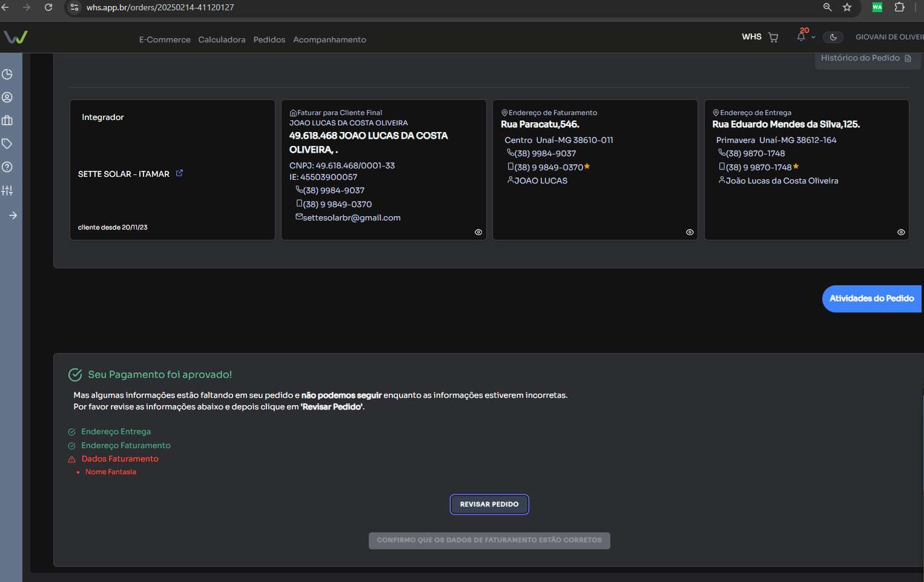Open the pie chart dashboard sidebar icon

(7, 74)
